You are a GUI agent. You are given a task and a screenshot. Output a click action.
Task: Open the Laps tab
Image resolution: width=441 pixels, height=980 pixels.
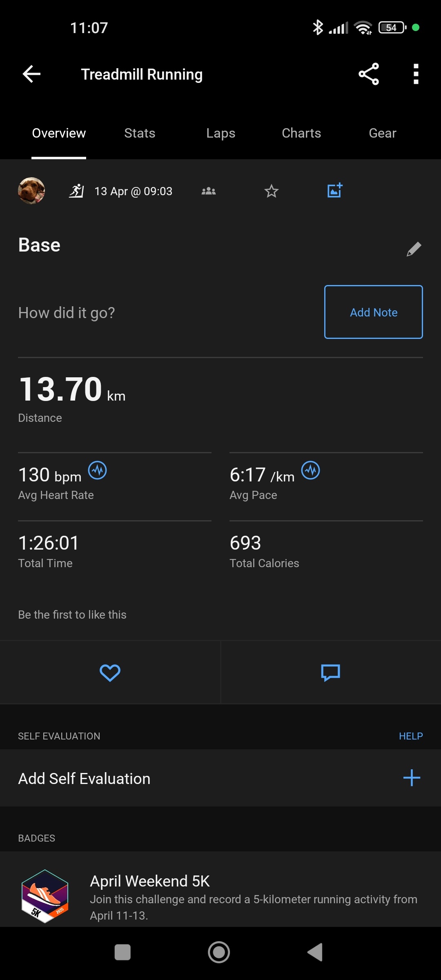coord(220,133)
